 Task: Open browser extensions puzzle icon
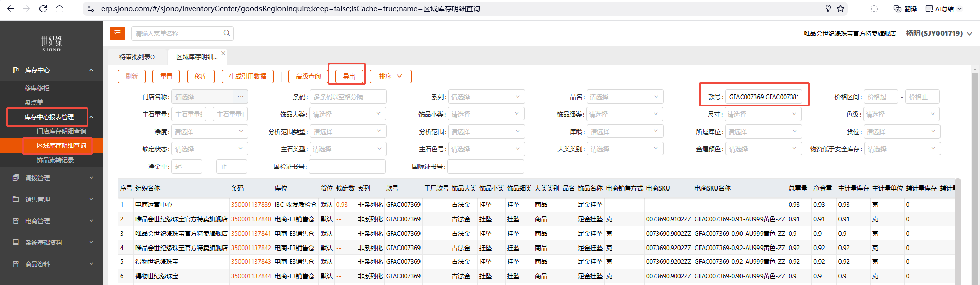[874, 9]
